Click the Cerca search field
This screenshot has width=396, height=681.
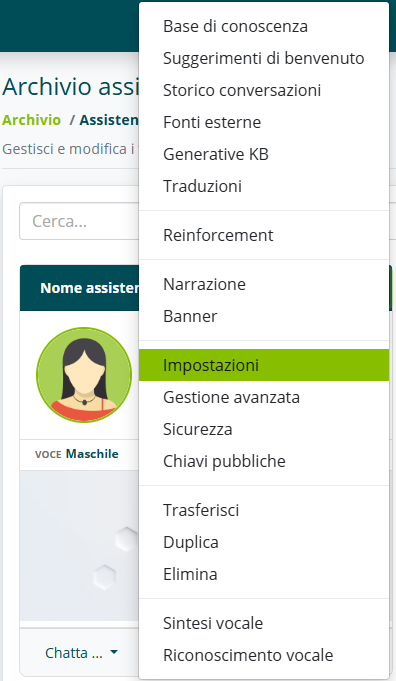(x=79, y=221)
